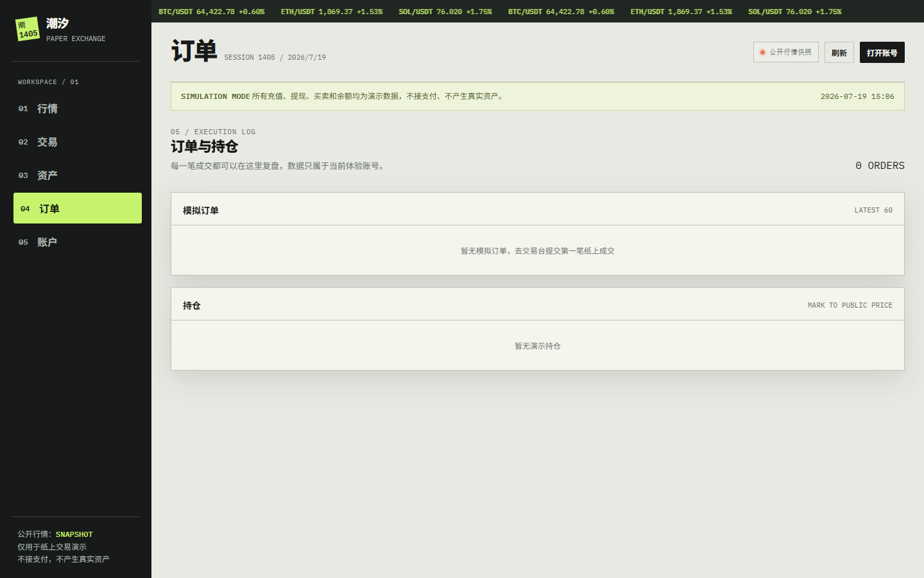924x578 pixels.
Task: Click the first BTC/USDT 64,422.78 ticker entry
Action: (x=212, y=12)
